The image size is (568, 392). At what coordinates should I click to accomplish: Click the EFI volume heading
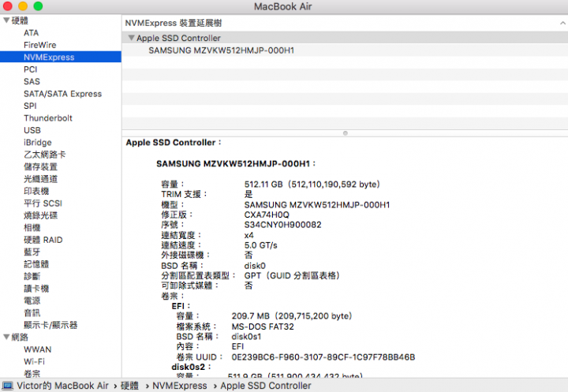(178, 306)
